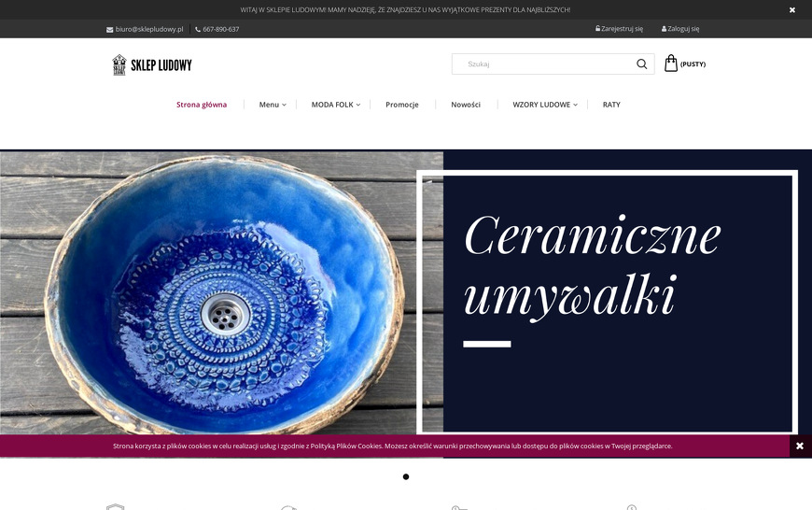Screen dimensions: 812x510
Task: Click the (PUSTY) cart label
Action: [x=693, y=64]
